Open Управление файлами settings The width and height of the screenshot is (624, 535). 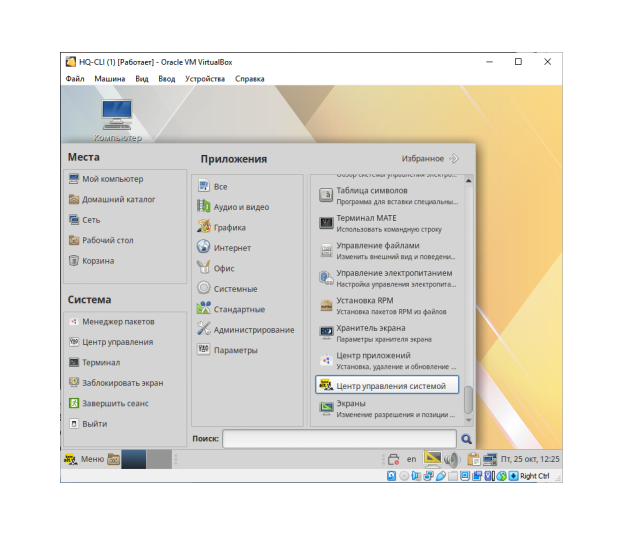[388, 251]
